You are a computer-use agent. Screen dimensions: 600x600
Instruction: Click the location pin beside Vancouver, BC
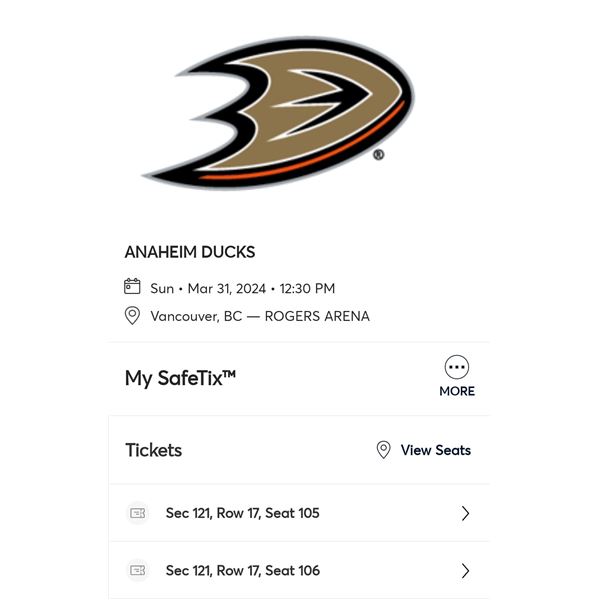click(132, 316)
